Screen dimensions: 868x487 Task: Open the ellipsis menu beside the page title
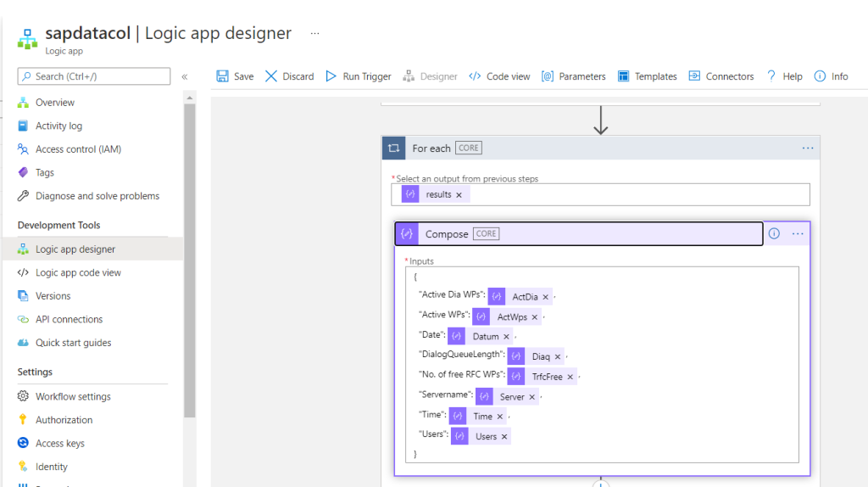point(315,33)
